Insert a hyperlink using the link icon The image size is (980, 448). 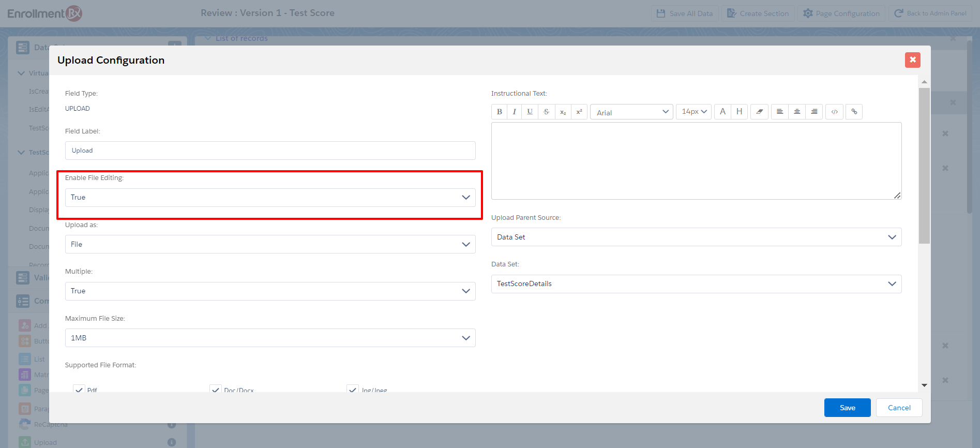[854, 112]
